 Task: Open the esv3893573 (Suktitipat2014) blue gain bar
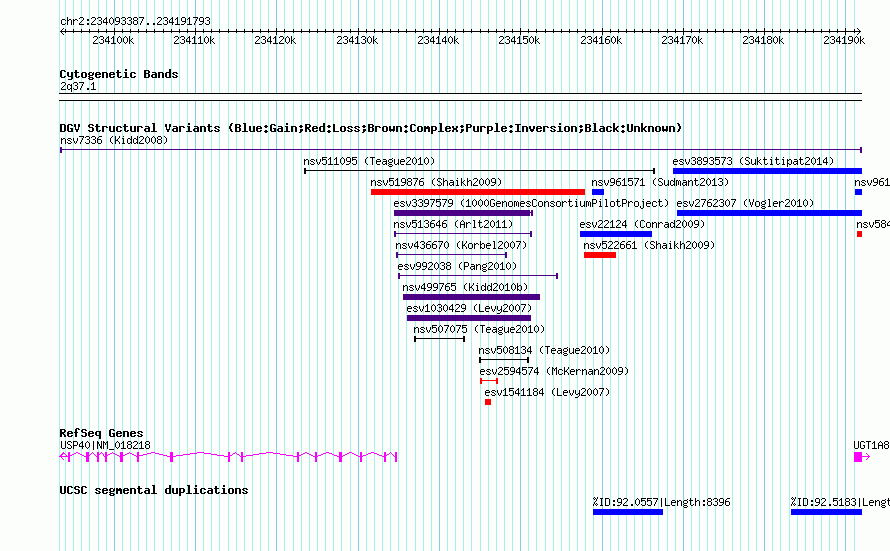pos(767,171)
